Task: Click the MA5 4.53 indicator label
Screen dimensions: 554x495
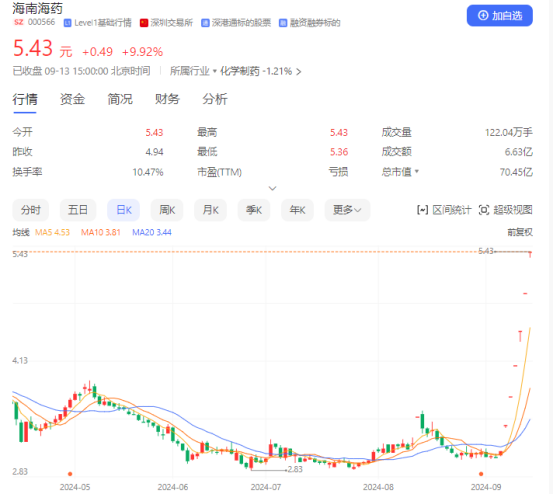Action: 52,232
